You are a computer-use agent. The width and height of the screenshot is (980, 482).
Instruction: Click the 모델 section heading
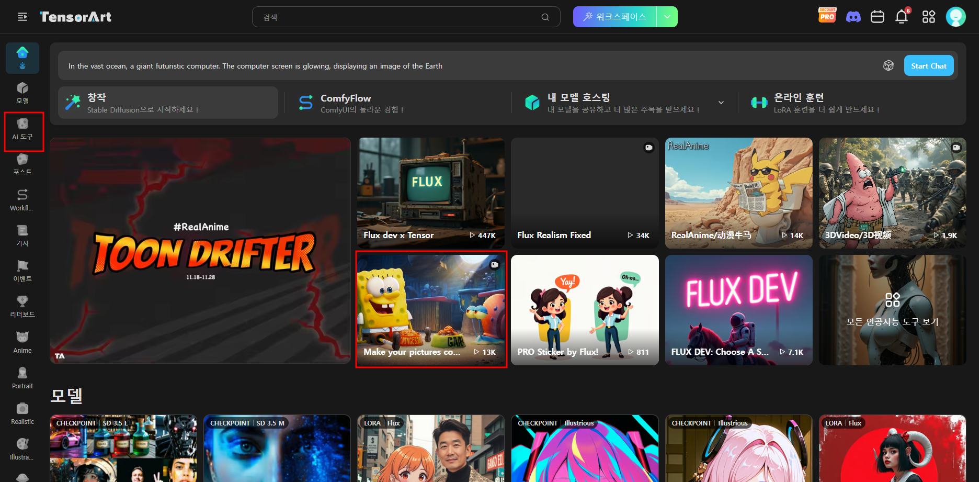tap(66, 395)
